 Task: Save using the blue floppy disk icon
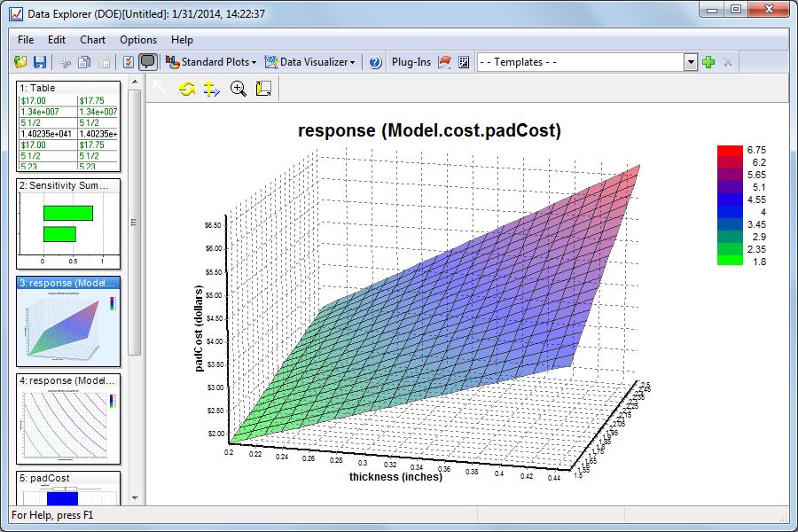pyautogui.click(x=40, y=62)
